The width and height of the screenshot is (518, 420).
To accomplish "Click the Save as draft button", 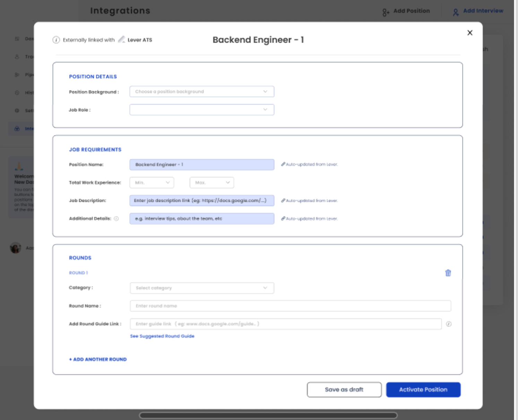I will pos(344,390).
